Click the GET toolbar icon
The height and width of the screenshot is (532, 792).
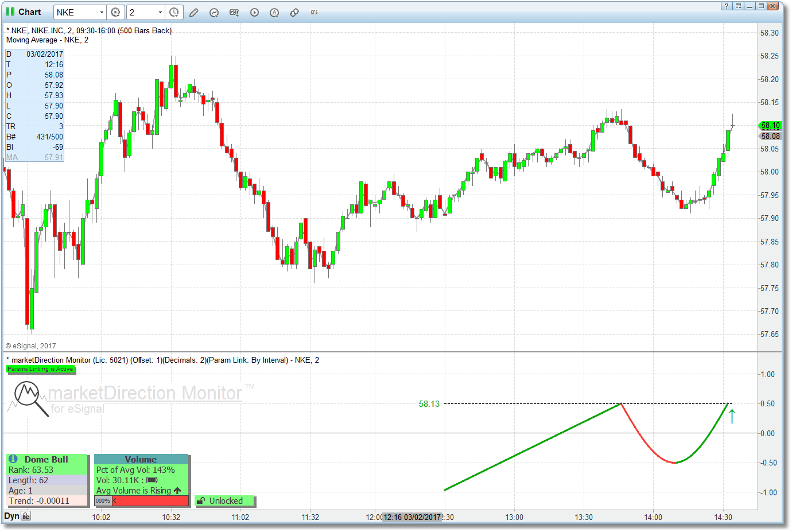[234, 13]
